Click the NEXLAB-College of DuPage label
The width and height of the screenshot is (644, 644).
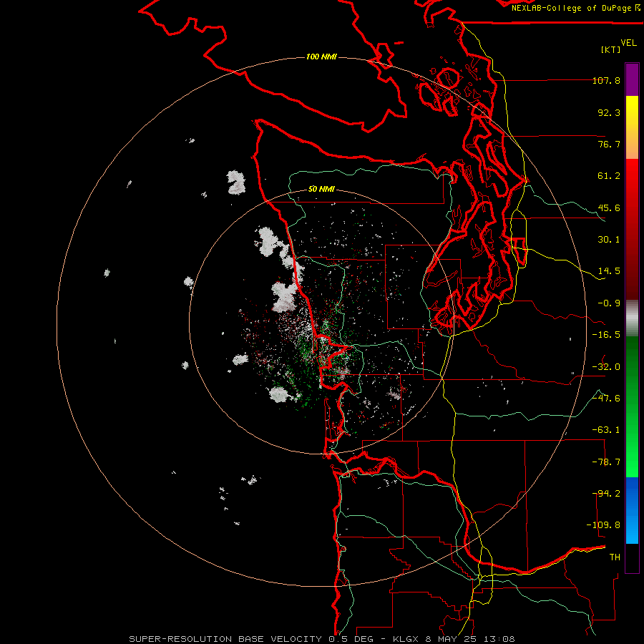pyautogui.click(x=576, y=8)
